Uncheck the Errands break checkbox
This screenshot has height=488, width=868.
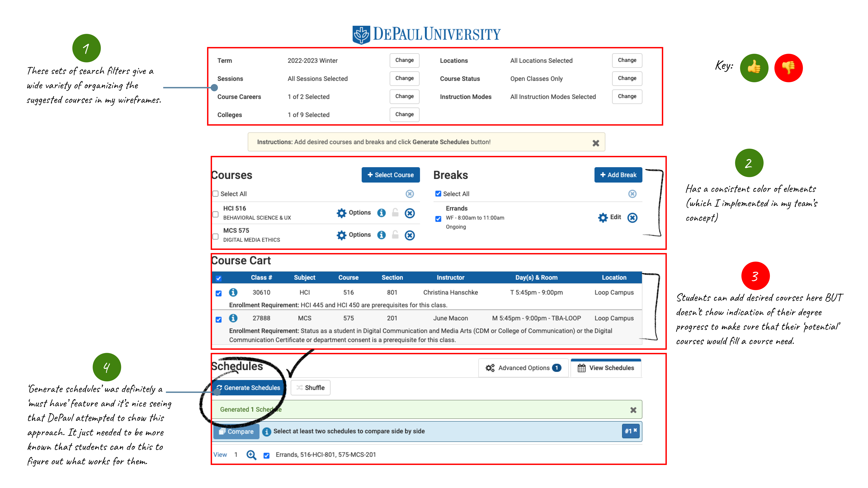tap(438, 219)
